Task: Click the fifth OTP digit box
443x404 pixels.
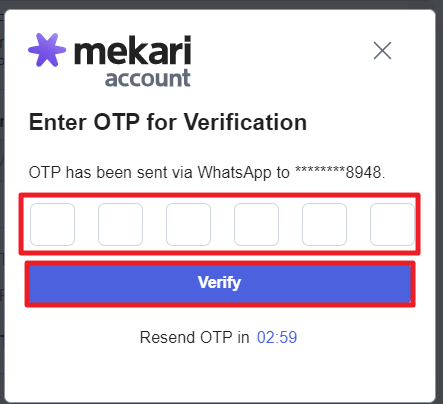Action: tap(324, 224)
